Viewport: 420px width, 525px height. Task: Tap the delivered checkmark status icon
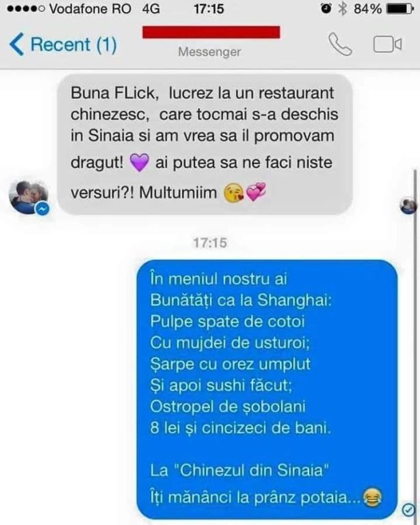[408, 510]
